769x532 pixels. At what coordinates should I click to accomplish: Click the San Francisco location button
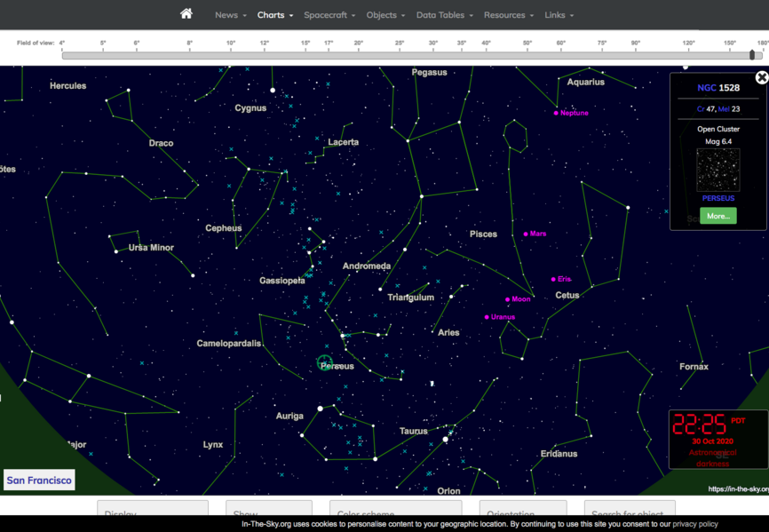pos(39,480)
